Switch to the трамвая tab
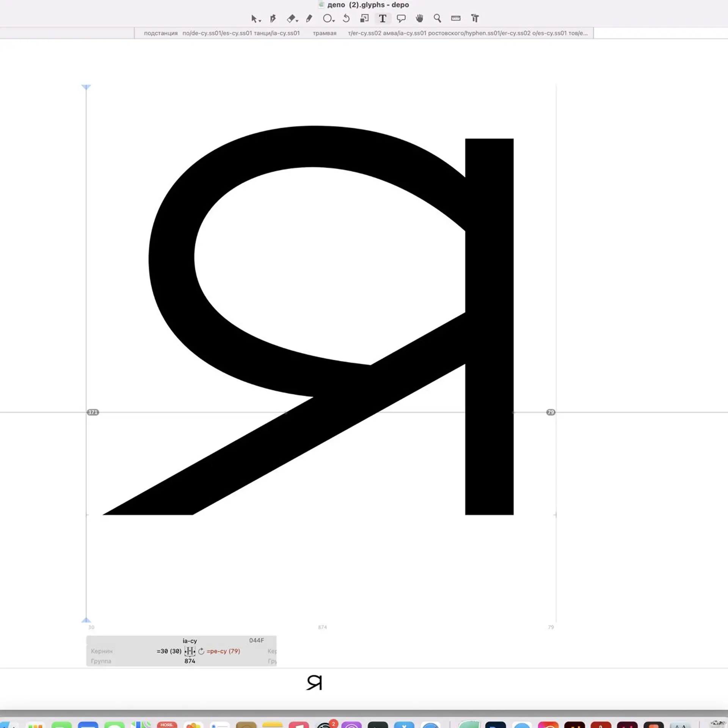This screenshot has width=728, height=728. [x=325, y=33]
